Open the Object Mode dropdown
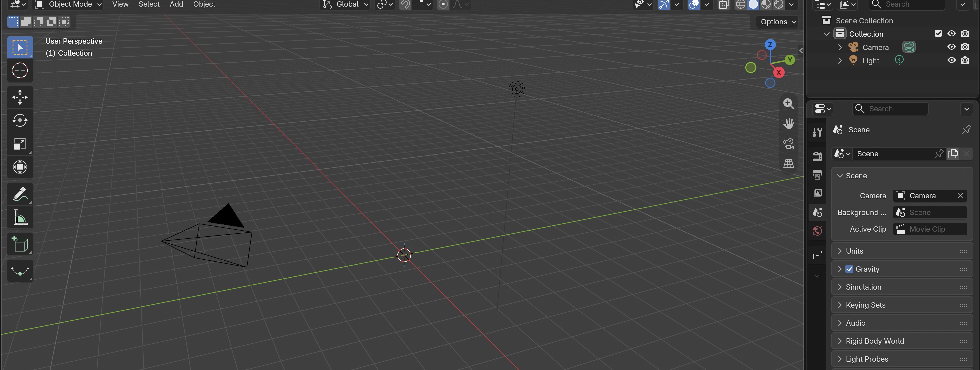Viewport: 980px width, 370px height. tap(68, 5)
